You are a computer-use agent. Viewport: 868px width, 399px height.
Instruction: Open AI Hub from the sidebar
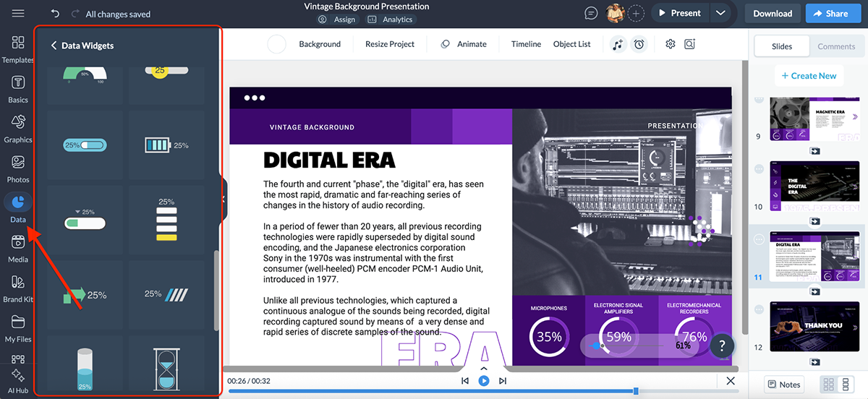tap(18, 381)
